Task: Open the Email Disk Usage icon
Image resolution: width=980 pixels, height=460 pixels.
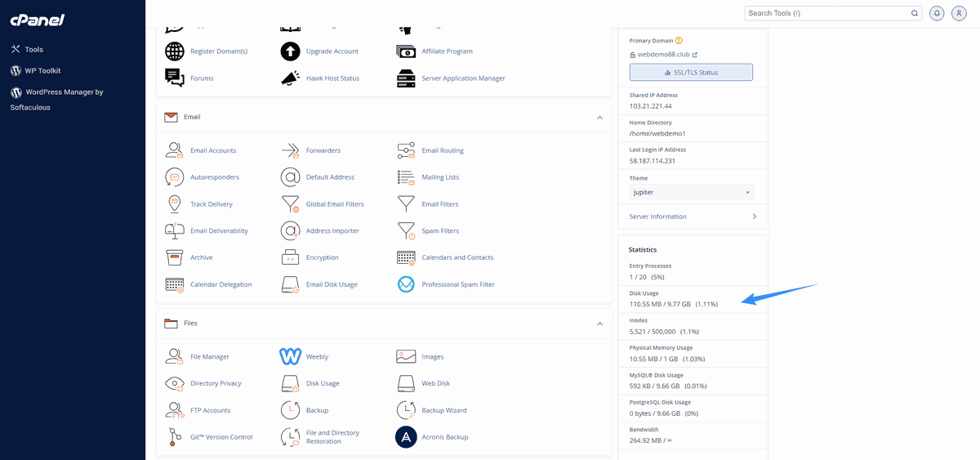Action: click(290, 284)
